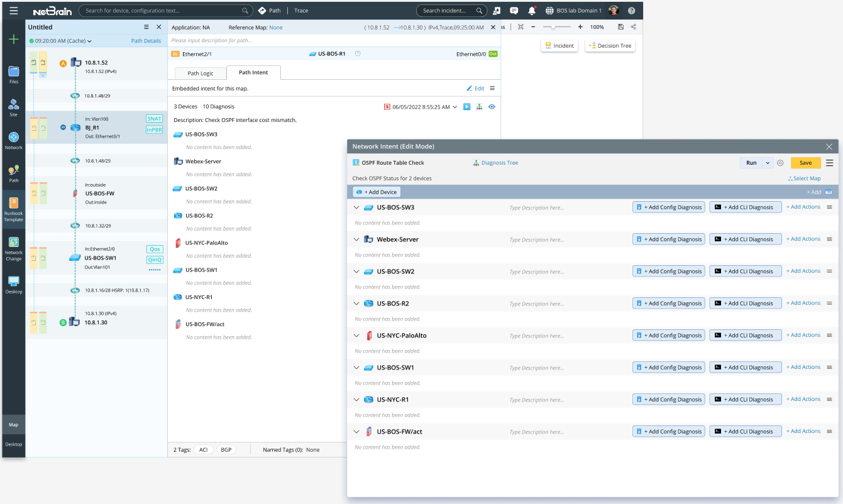Click the fit-to-screen icon in the map toolbar
Viewport: 843px width, 504px height.
[x=521, y=27]
